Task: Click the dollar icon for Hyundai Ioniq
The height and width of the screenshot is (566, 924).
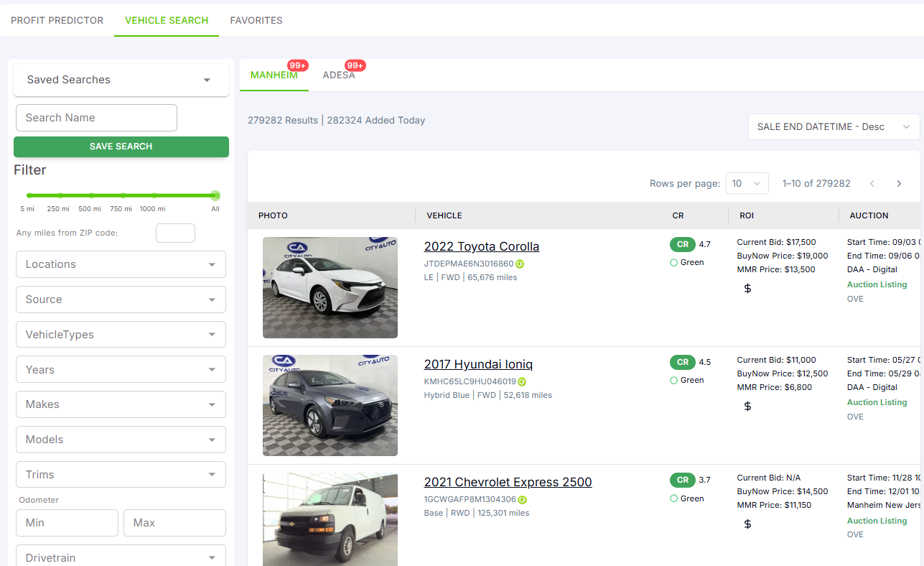Action: [747, 407]
